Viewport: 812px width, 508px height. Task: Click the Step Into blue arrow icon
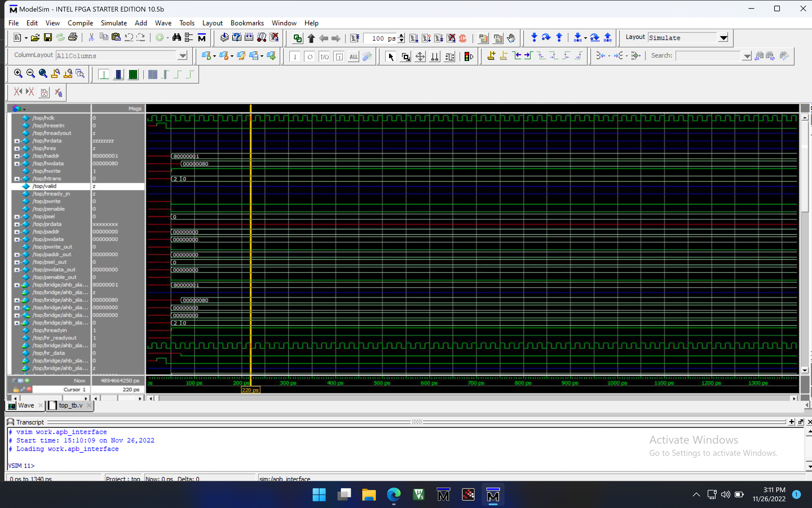534,38
